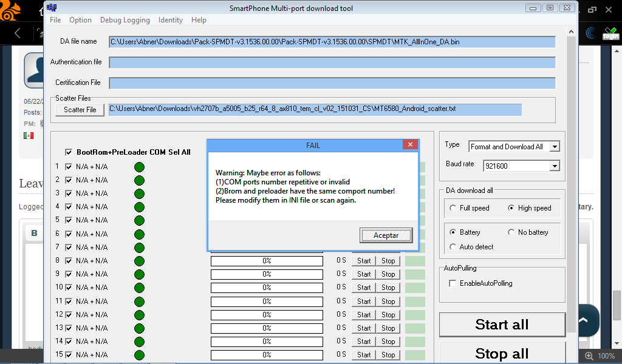Click the port 11 progress bar
The image size is (622, 364).
[267, 302]
